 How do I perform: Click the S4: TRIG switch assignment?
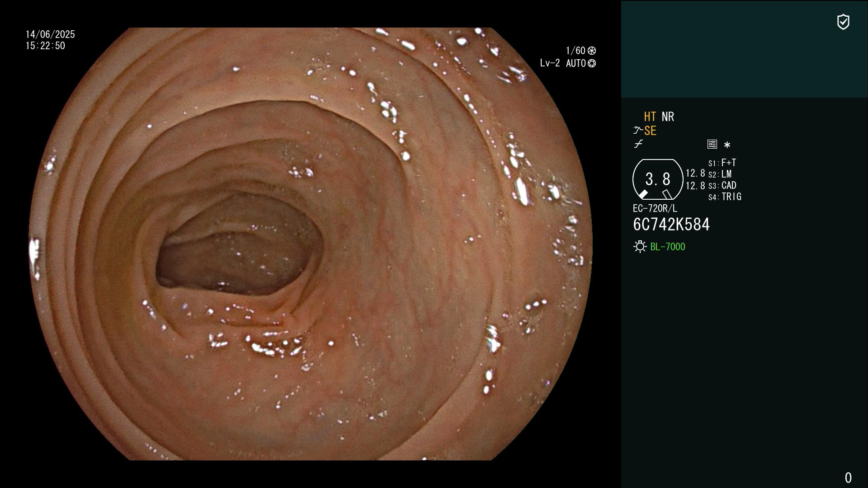click(725, 197)
